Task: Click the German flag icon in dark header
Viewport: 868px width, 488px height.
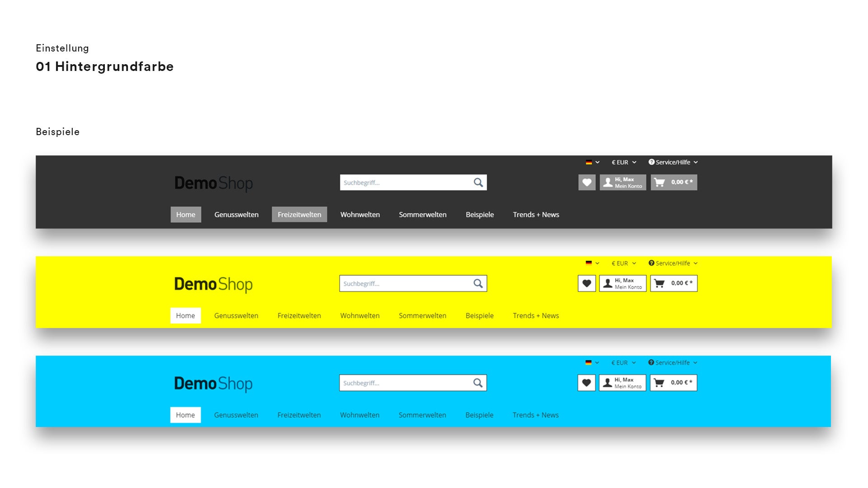Action: (x=589, y=162)
